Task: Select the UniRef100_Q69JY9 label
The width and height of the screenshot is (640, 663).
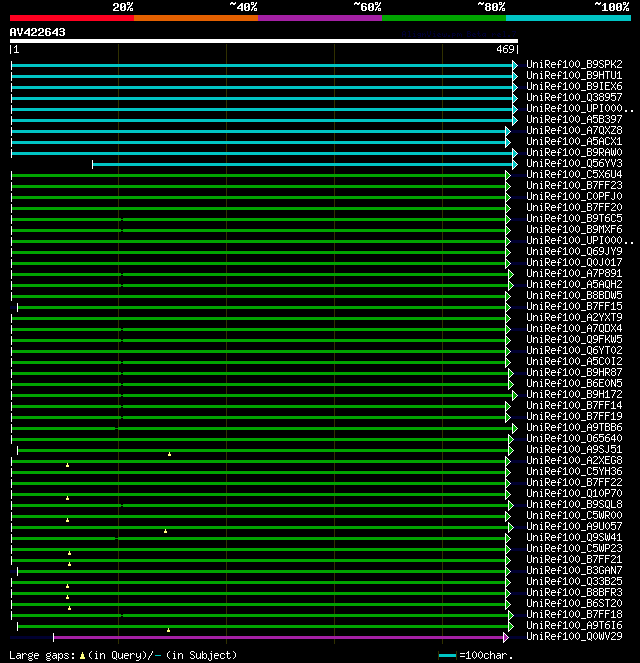Action: [x=574, y=251]
